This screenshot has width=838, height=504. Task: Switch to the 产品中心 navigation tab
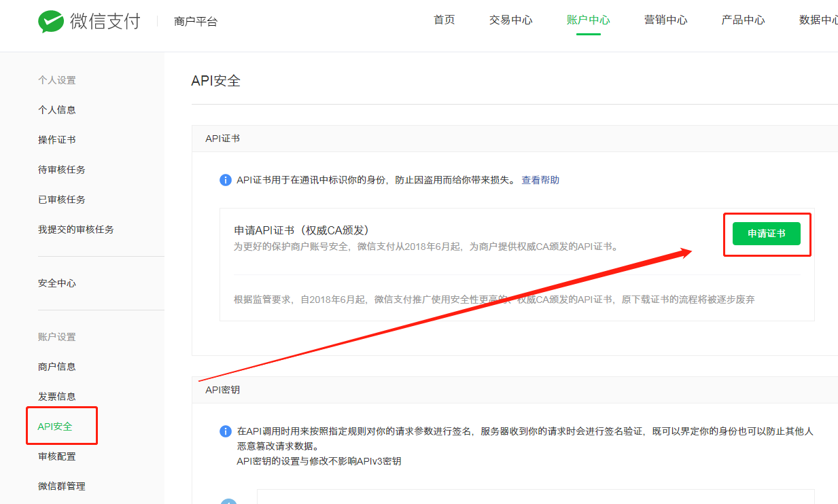(743, 20)
